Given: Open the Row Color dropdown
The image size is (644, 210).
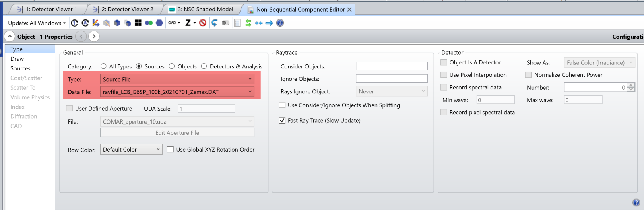Looking at the screenshot, I should click(131, 150).
